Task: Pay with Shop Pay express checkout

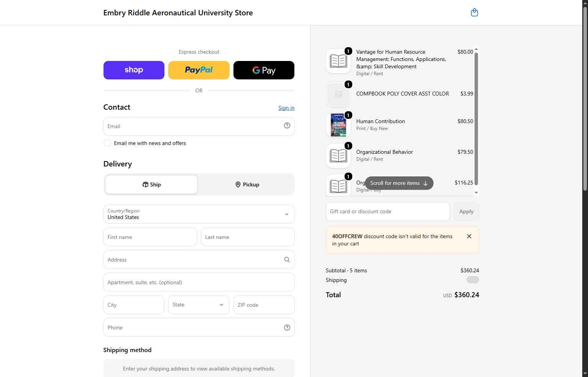Action: click(134, 70)
